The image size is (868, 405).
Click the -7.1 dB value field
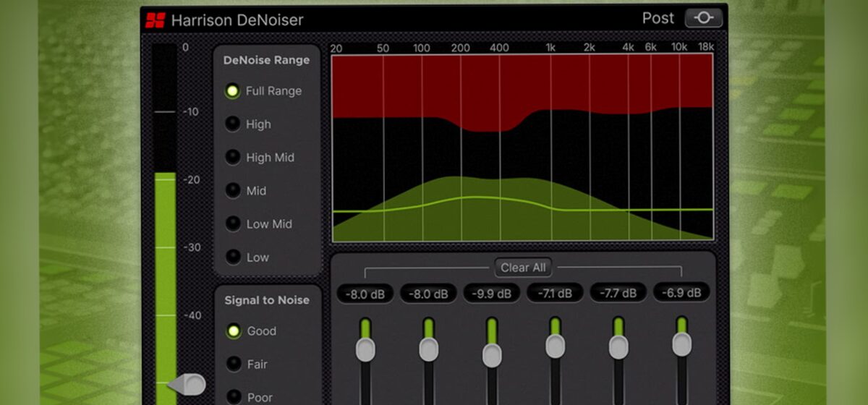555,294
